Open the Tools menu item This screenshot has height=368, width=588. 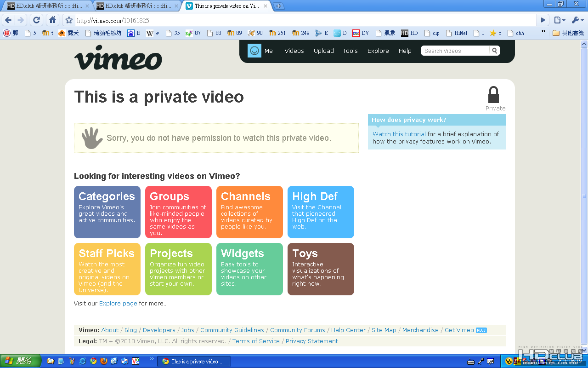point(350,51)
